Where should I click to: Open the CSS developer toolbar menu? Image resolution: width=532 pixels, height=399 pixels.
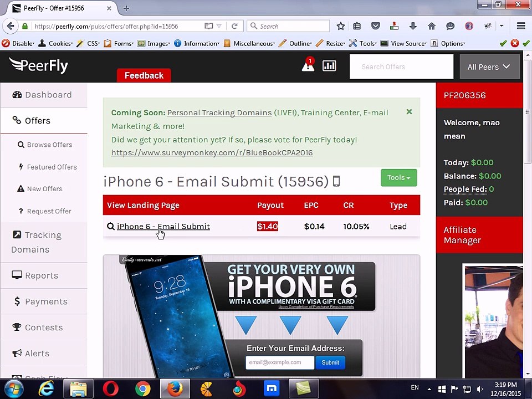pos(88,43)
